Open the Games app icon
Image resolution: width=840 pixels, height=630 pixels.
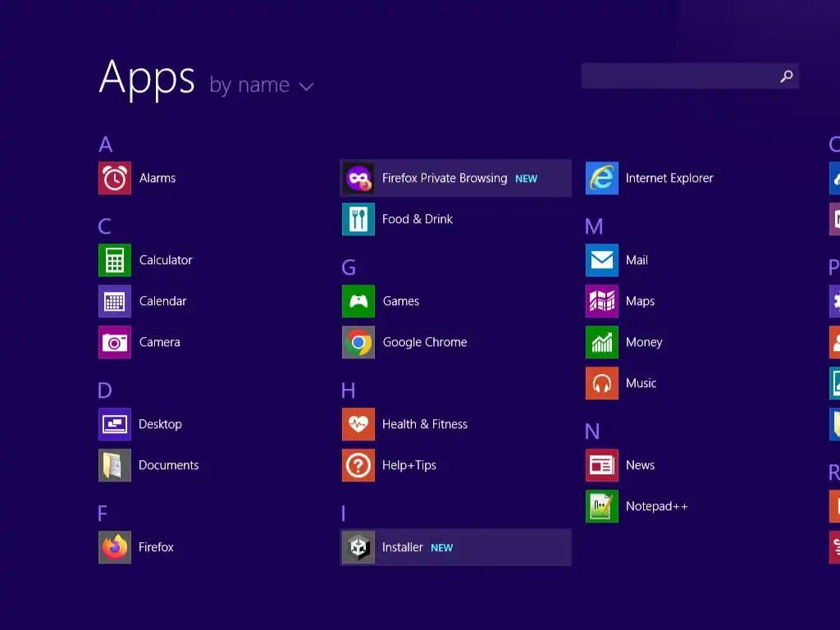click(x=358, y=301)
